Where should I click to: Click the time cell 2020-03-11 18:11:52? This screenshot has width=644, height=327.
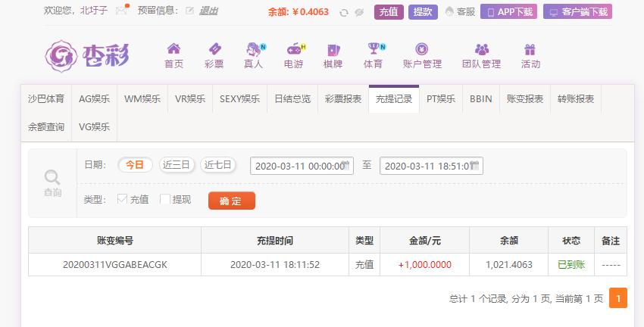[275, 265]
